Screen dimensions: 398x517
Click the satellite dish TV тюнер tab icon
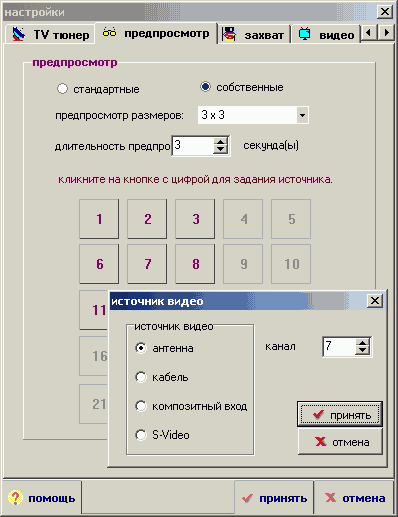pyautogui.click(x=19, y=34)
